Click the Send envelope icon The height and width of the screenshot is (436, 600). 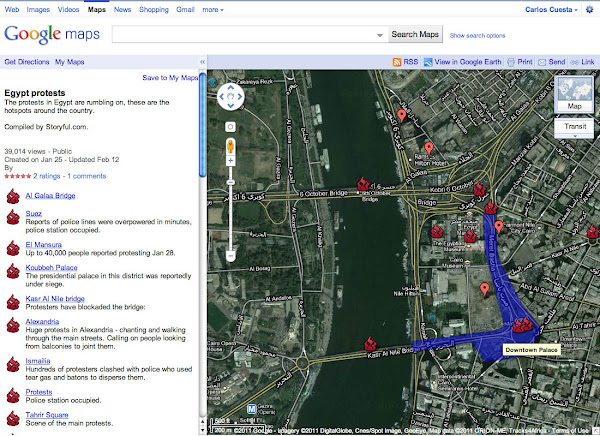pyautogui.click(x=542, y=62)
